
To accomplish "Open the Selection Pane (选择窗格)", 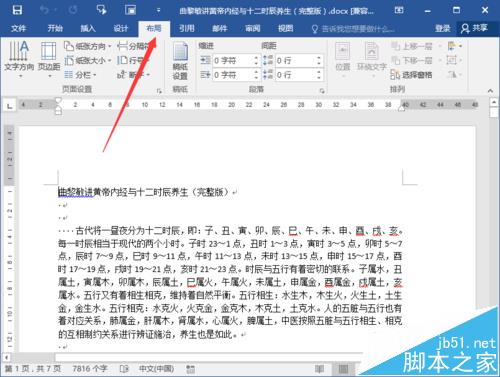I will [412, 75].
